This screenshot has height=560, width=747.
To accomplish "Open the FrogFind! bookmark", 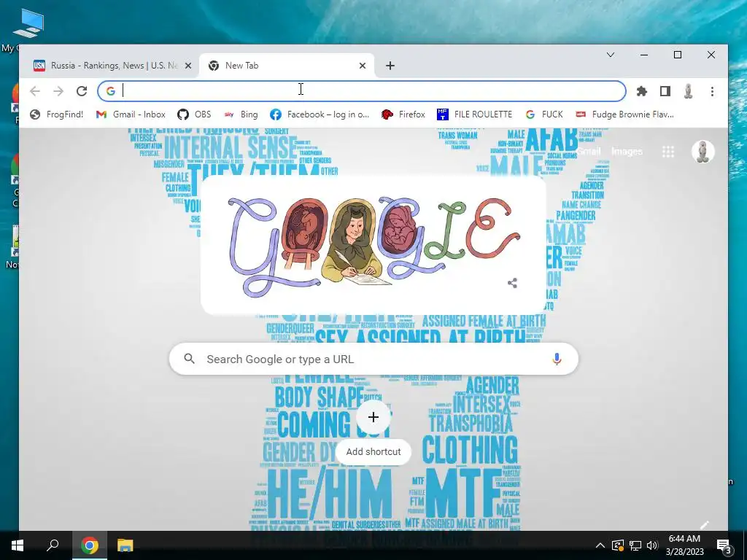I will [56, 114].
